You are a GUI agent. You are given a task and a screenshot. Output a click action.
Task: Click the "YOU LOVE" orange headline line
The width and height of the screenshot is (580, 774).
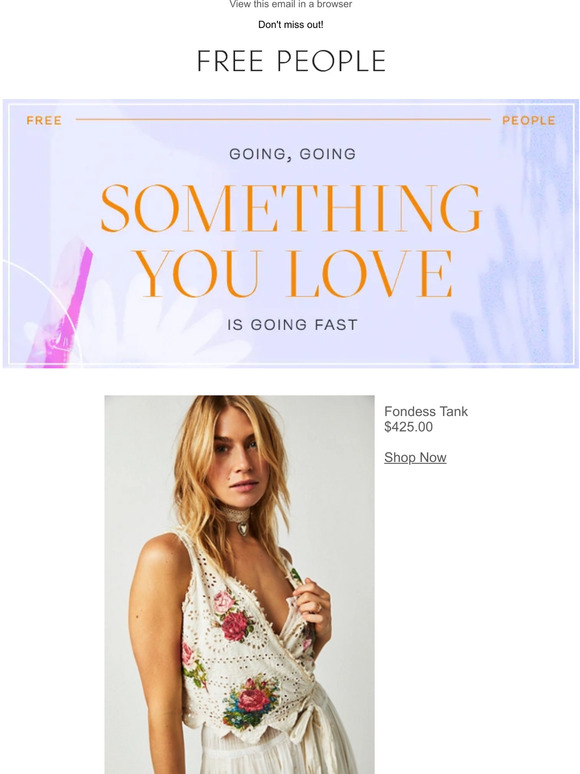point(293,273)
